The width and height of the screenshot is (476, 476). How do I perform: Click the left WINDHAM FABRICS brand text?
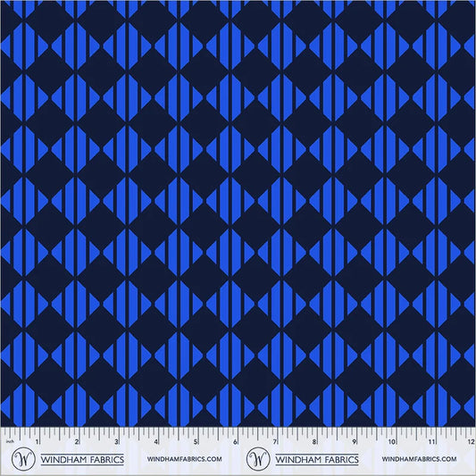82,460
